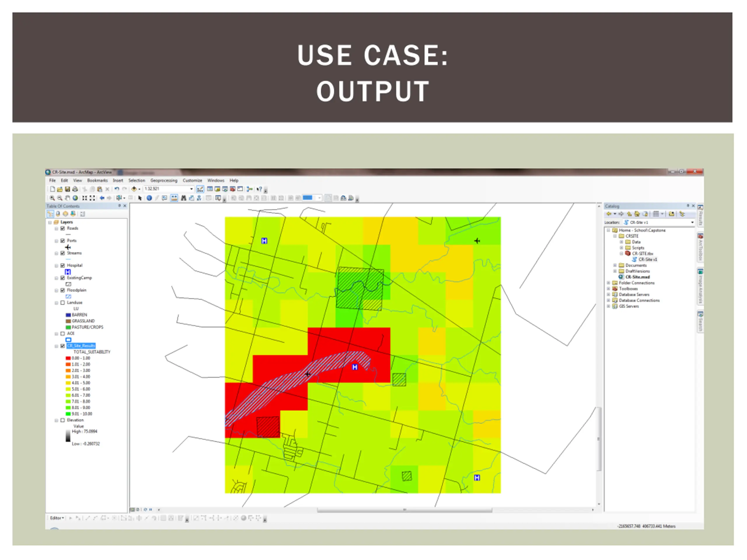This screenshot has height=560, width=747.
Task: Open the File menu
Action: [x=52, y=180]
